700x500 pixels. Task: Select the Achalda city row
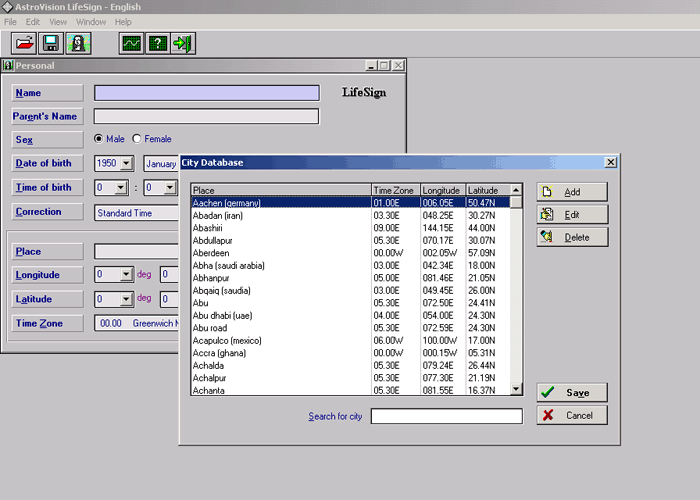pos(350,365)
